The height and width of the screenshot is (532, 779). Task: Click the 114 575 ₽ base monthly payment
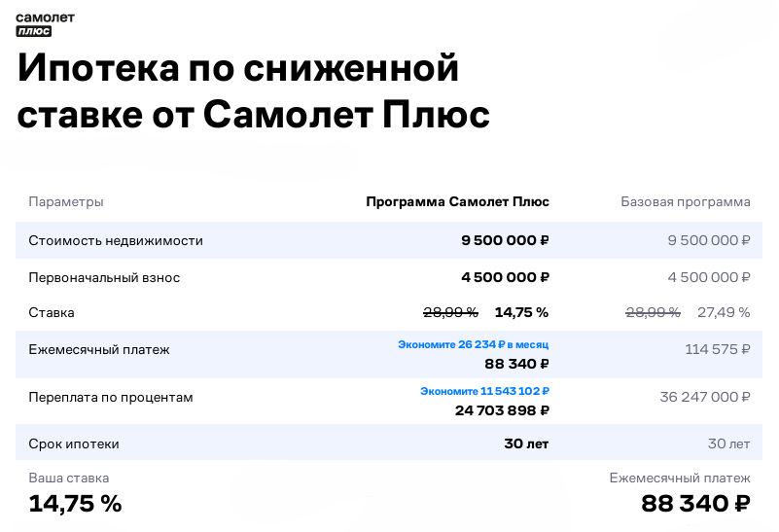[x=717, y=350]
